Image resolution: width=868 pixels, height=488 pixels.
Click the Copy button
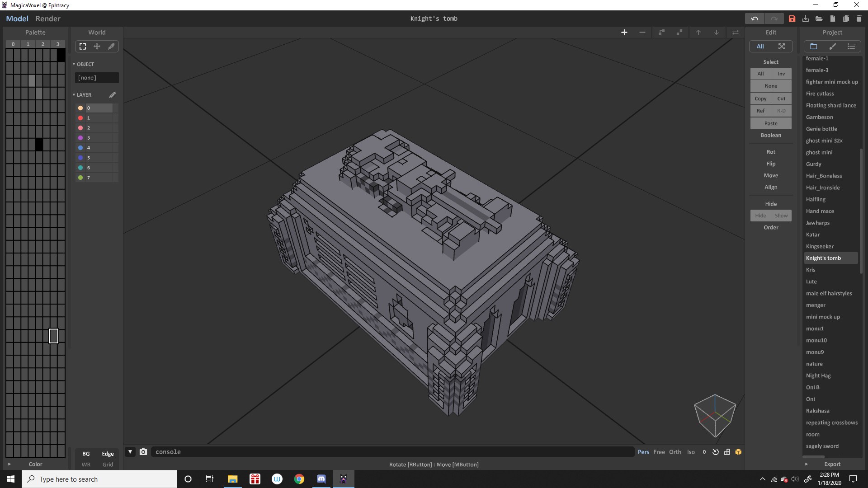pos(760,99)
